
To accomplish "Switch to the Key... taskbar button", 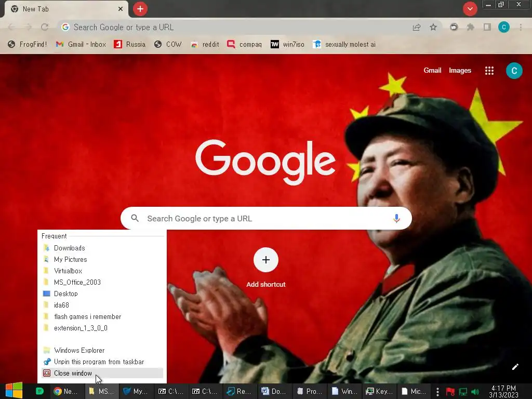I will click(x=379, y=391).
